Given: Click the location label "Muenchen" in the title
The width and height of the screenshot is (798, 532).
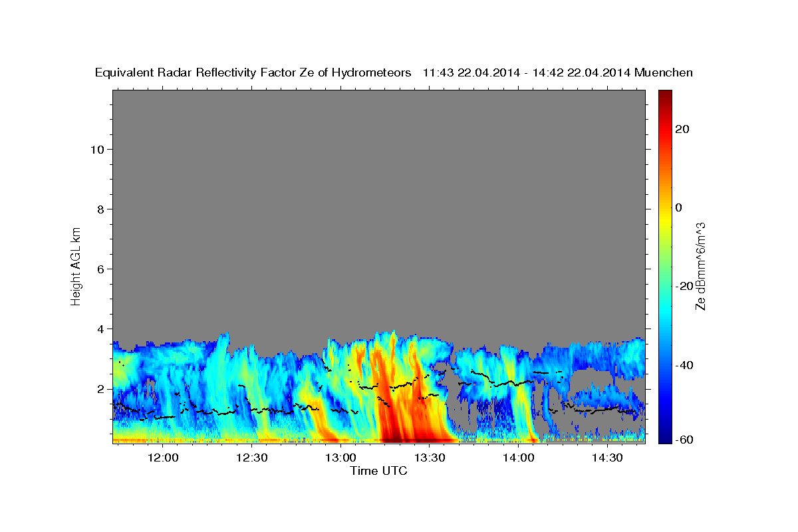Looking at the screenshot, I should click(664, 73).
